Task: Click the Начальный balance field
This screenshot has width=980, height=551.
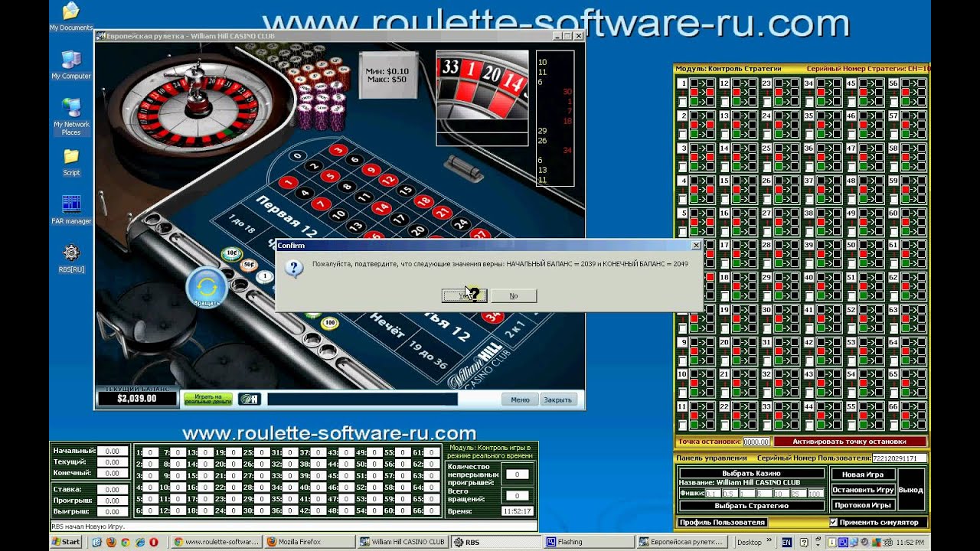Action: point(112,452)
